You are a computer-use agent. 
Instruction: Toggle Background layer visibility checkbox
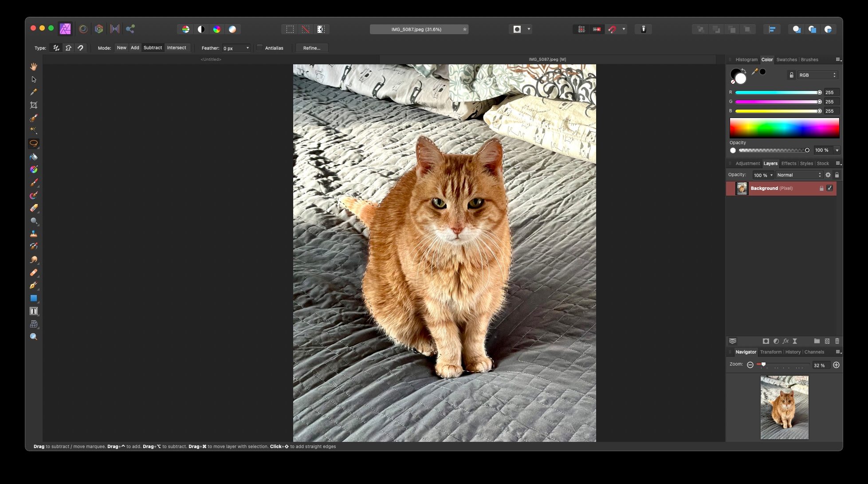(x=829, y=188)
